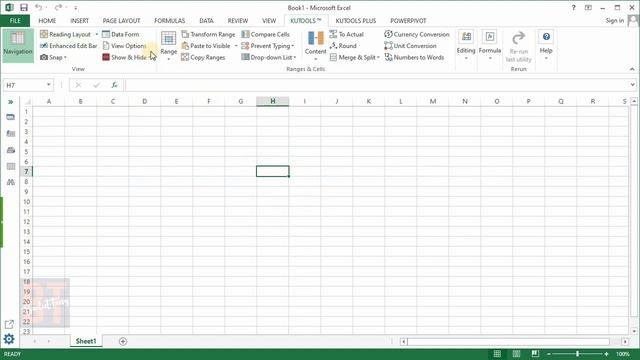
Task: Select column H header
Action: [273, 101]
